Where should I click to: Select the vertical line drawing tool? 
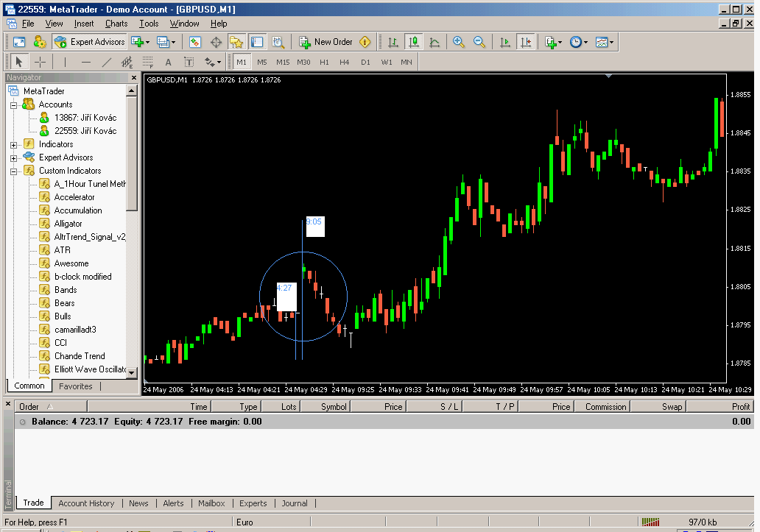pyautogui.click(x=65, y=62)
